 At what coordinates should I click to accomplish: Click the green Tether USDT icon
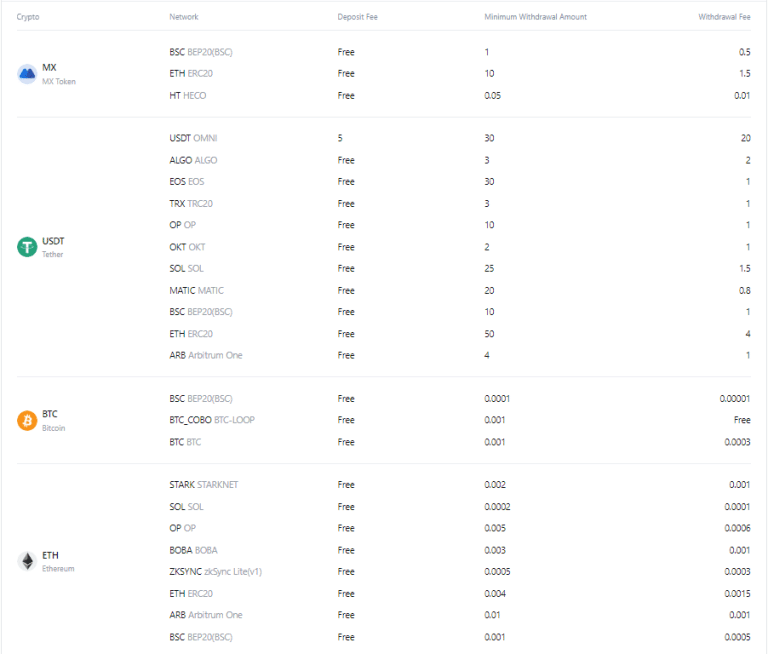(27, 247)
